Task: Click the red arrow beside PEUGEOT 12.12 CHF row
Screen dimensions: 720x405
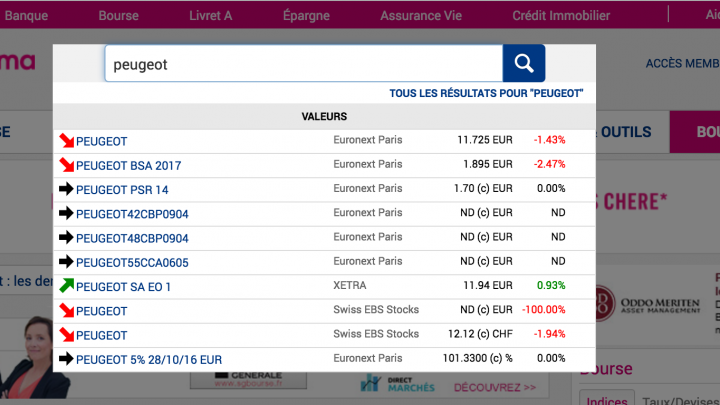Action: tap(67, 335)
